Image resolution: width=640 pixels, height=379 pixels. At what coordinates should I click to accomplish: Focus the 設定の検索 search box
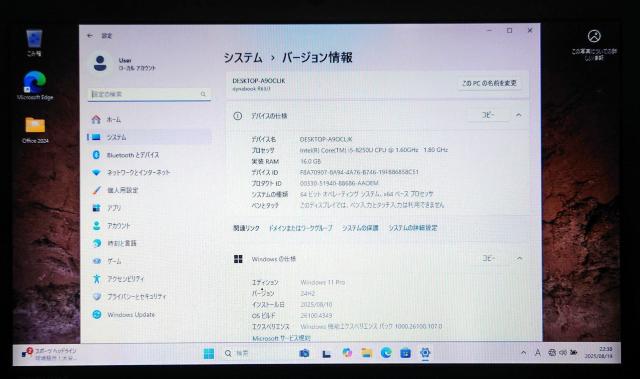coord(149,94)
